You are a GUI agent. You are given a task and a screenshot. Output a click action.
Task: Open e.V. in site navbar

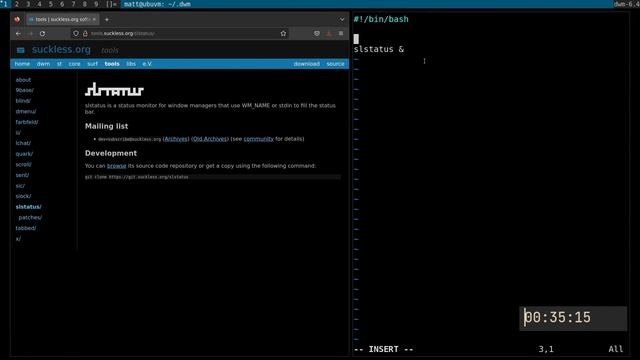(x=147, y=64)
